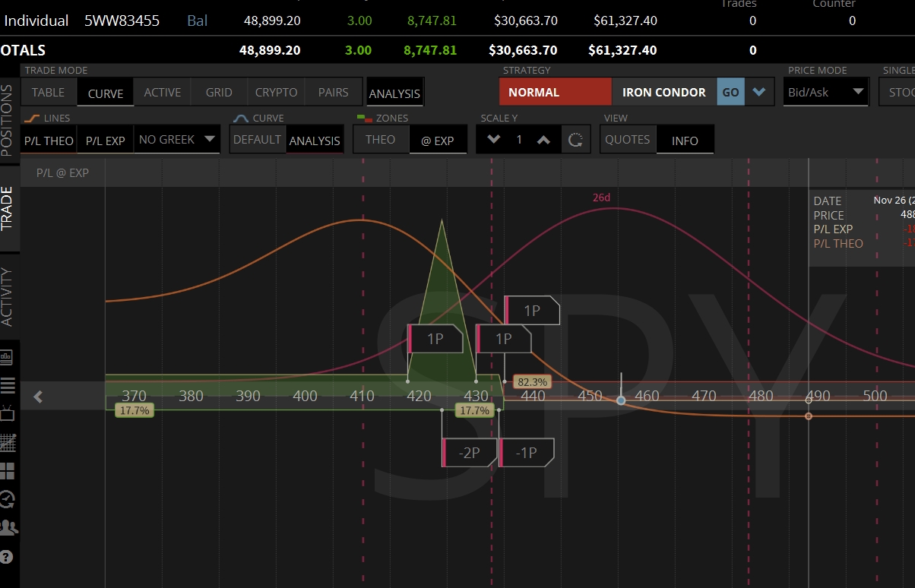Open the TV video feed icon
Screen dimensions: 915x588
click(x=8, y=413)
